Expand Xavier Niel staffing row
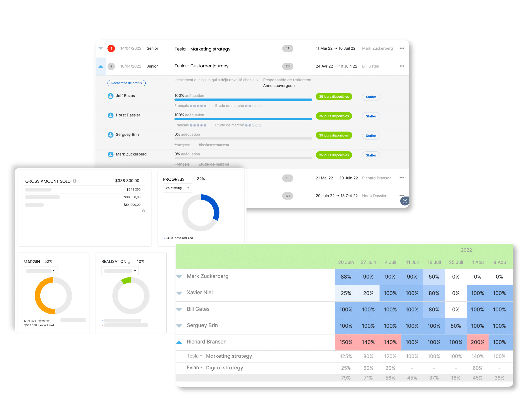528x420 pixels. pyautogui.click(x=179, y=293)
